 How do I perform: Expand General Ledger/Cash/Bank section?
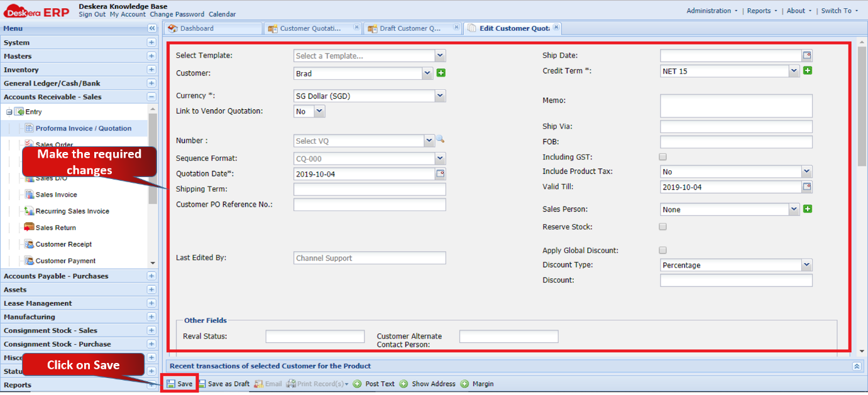click(151, 83)
